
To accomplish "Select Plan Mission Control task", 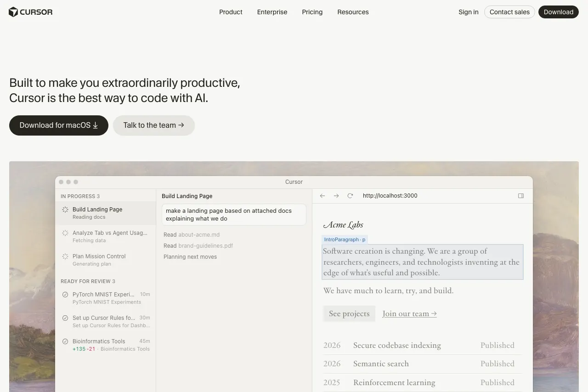I will (x=106, y=260).
